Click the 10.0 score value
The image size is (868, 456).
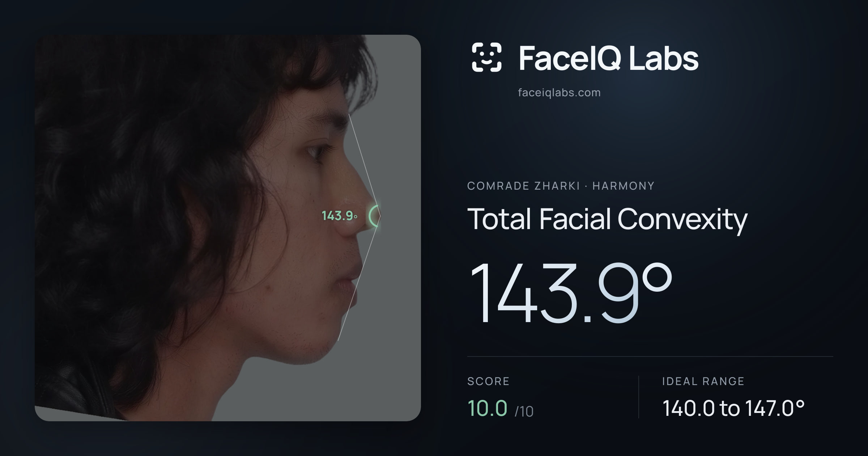488,408
